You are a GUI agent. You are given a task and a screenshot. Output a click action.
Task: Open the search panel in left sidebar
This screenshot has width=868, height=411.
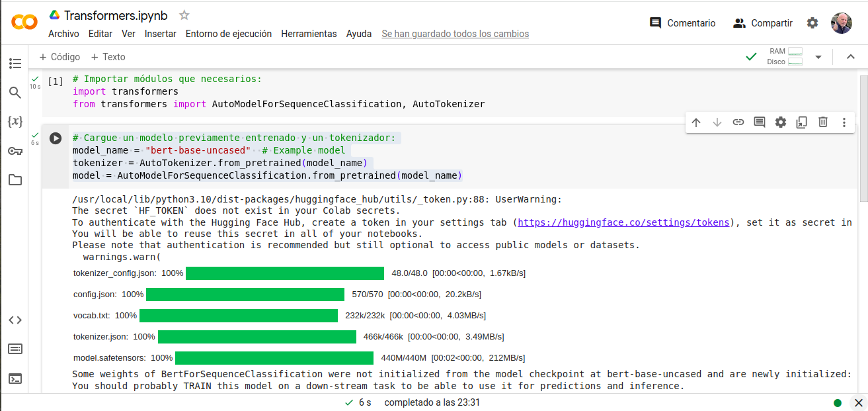[x=15, y=93]
